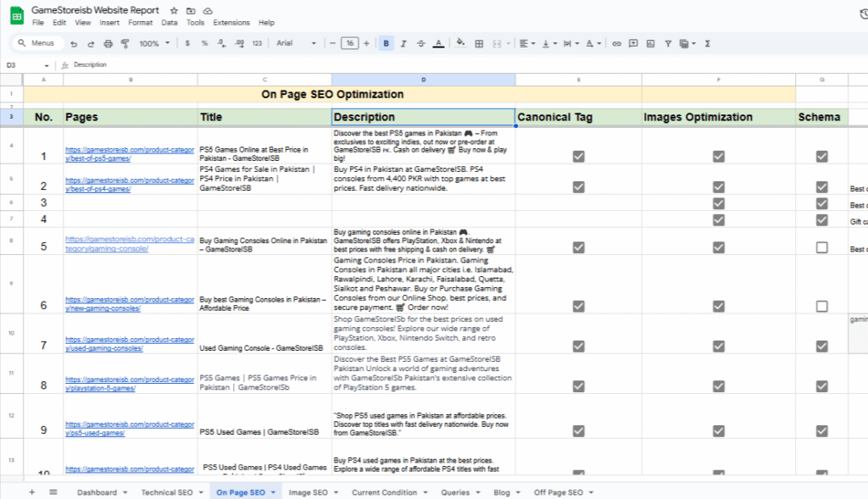The image size is (868, 499).
Task: Check the Schema checkbox for row 5
Action: [821, 247]
